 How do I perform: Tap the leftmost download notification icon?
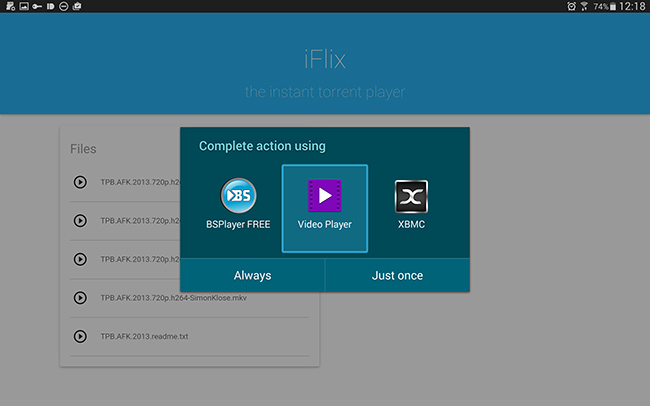click(10, 6)
